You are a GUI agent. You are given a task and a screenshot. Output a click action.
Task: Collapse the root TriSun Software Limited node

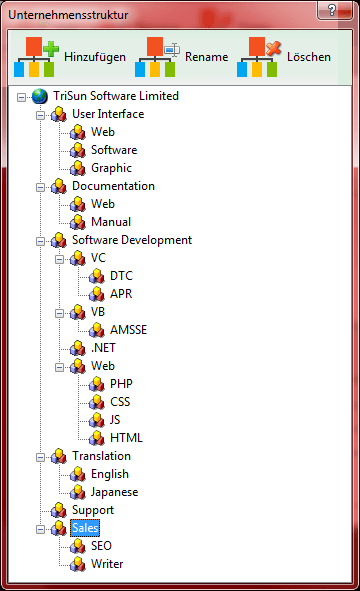point(21,97)
